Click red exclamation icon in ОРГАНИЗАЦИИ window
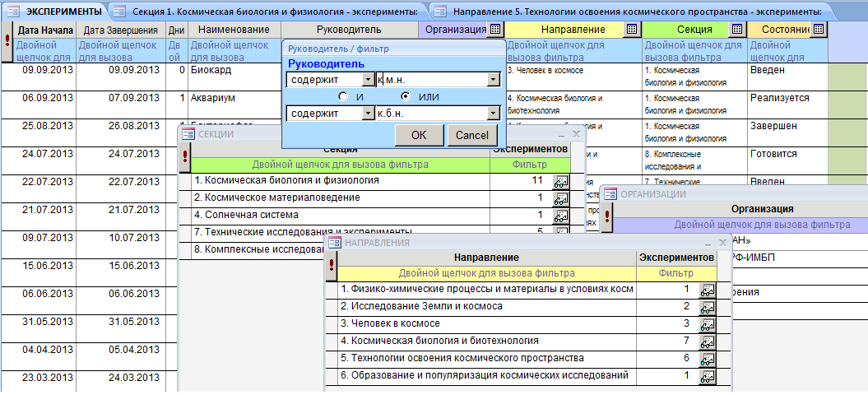Screen dimensions: 868x395 click(x=607, y=216)
